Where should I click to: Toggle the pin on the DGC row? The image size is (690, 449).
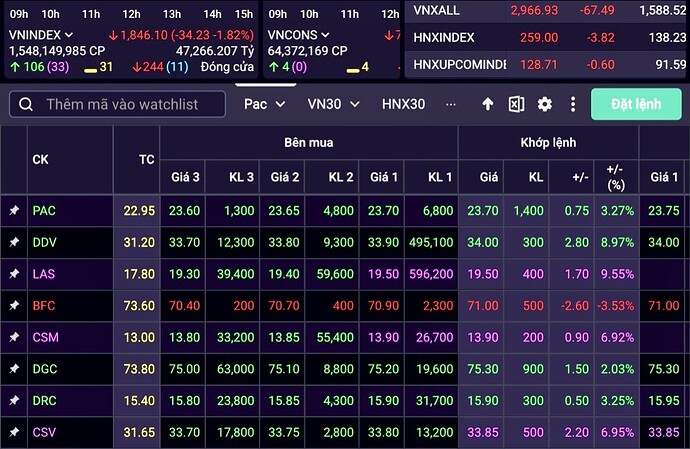coord(14,369)
